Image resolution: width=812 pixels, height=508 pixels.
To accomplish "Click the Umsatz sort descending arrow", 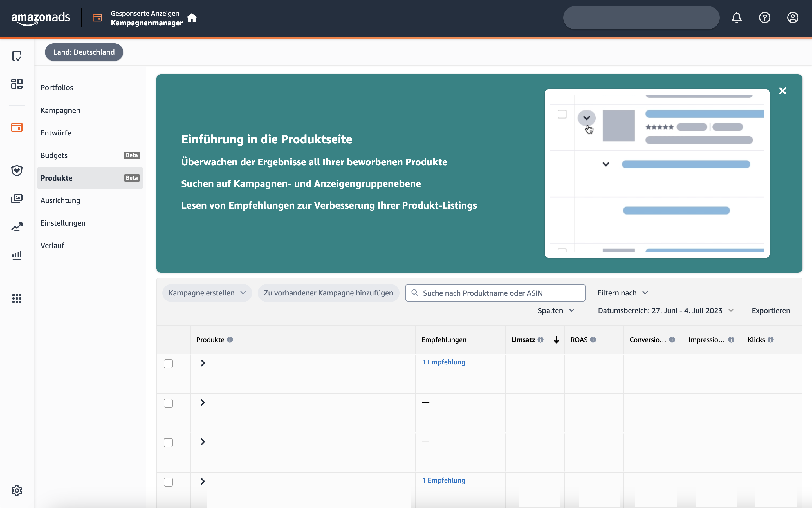I will [556, 340].
